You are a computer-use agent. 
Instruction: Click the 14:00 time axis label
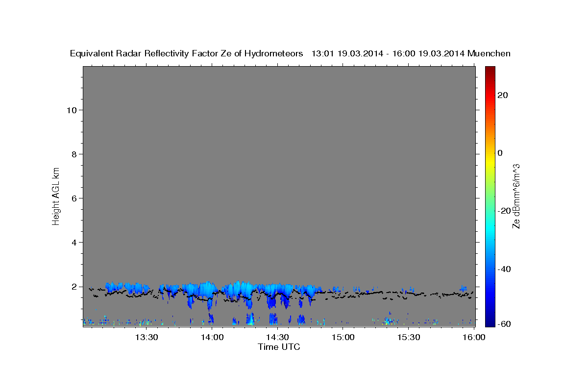click(x=212, y=338)
